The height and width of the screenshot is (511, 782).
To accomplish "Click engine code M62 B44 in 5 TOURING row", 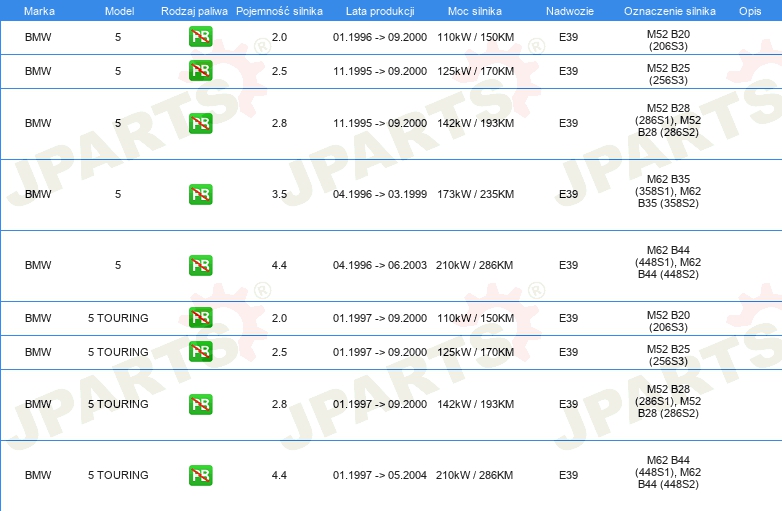I will [668, 472].
